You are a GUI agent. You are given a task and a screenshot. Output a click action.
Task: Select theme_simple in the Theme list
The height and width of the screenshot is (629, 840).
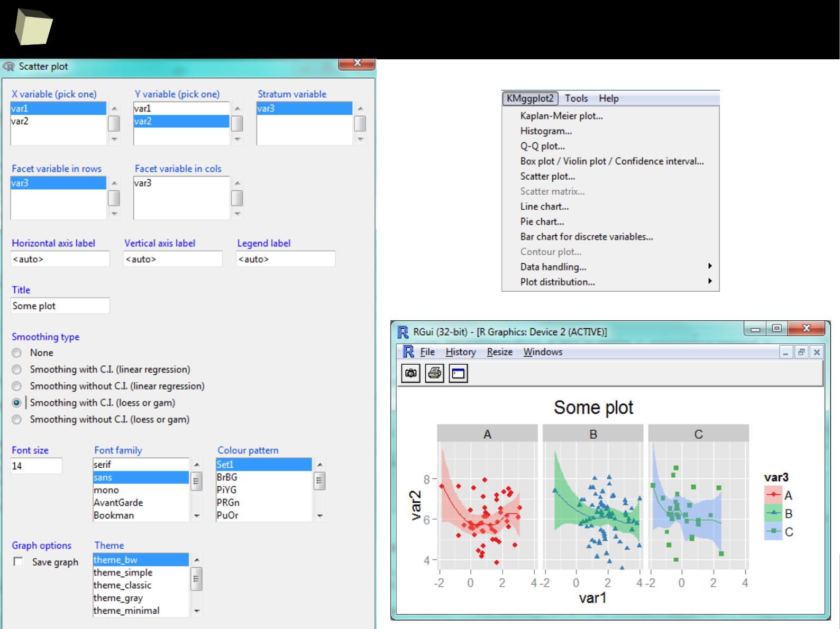(x=141, y=572)
